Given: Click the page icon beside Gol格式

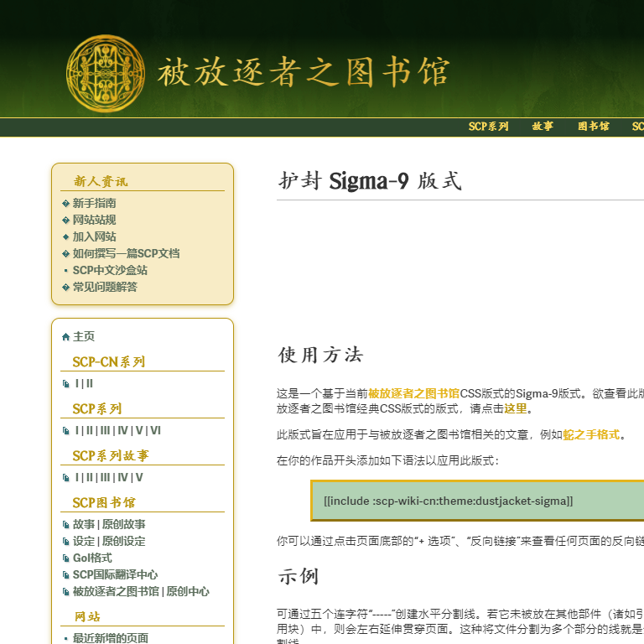Looking at the screenshot, I should 66,558.
